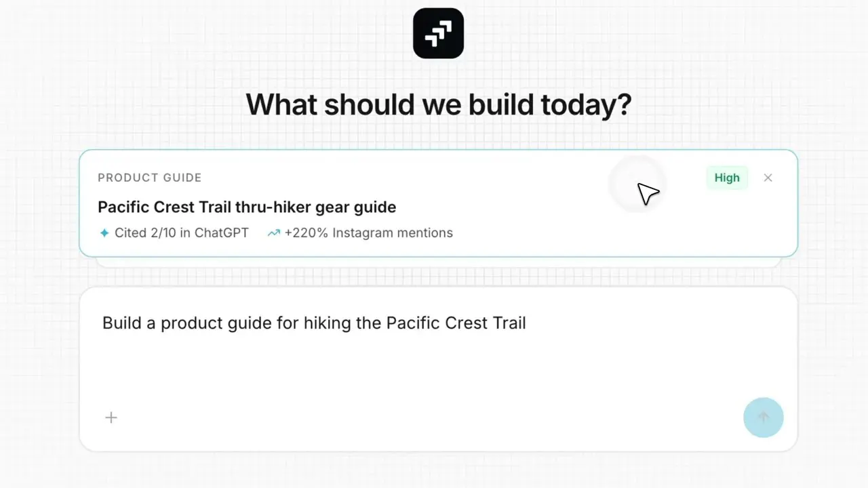Click the end of the typed prompt text
This screenshot has height=488, width=868.
(x=526, y=323)
